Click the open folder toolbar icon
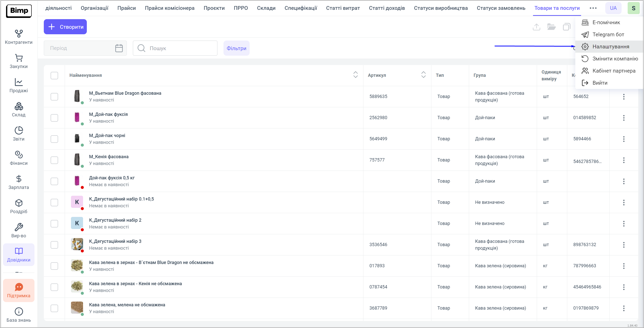644x328 pixels. pyautogui.click(x=551, y=27)
